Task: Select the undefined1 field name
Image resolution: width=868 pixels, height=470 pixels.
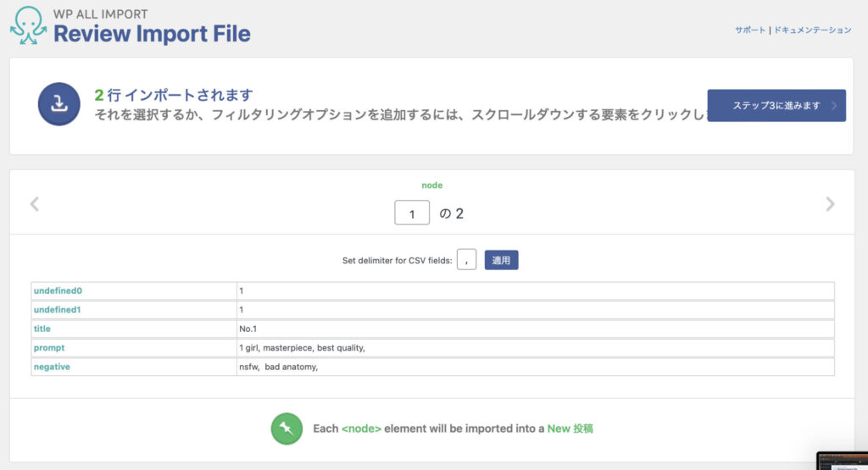Action: 58,310
